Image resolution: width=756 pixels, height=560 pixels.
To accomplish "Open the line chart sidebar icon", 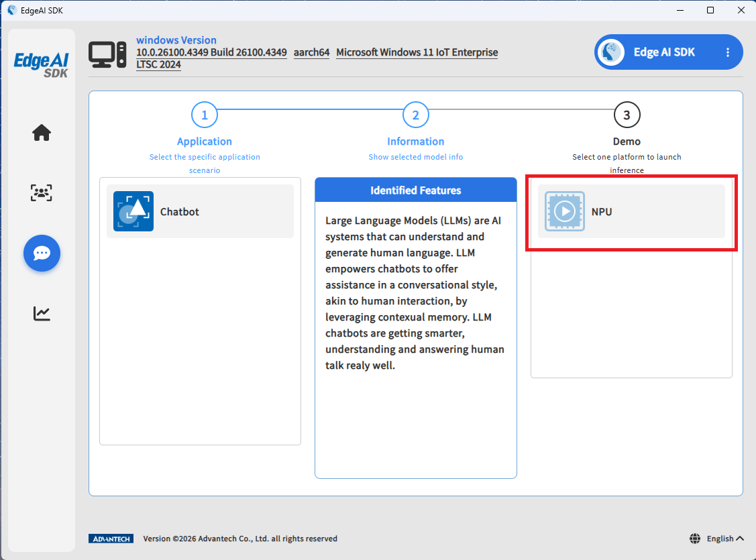I will tap(42, 313).
